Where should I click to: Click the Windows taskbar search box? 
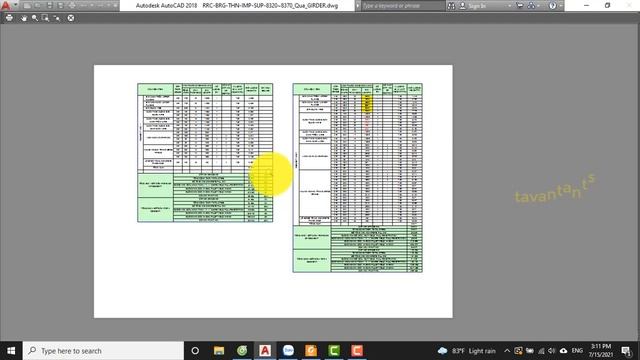click(x=103, y=351)
